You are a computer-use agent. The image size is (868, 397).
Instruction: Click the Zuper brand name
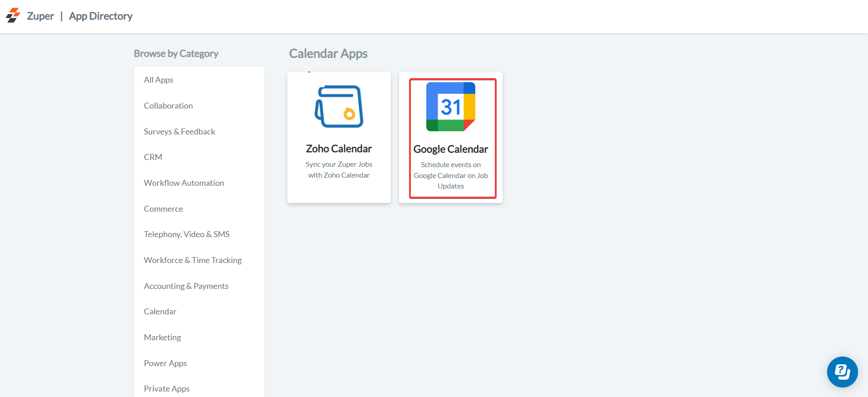[x=40, y=16]
